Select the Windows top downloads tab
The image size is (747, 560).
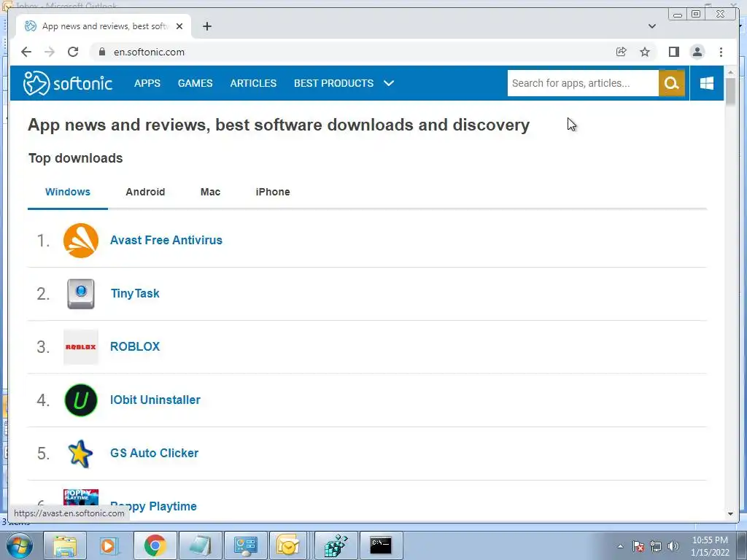(68, 192)
